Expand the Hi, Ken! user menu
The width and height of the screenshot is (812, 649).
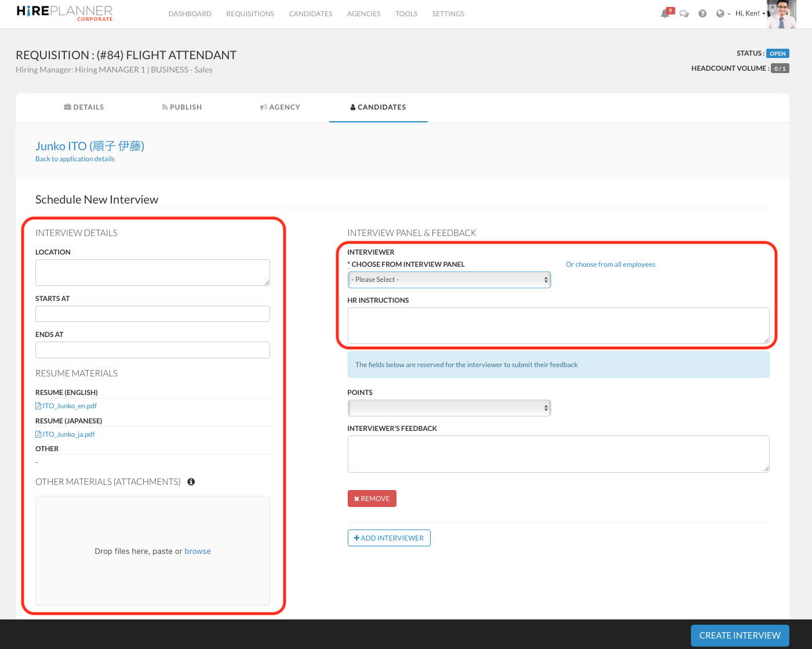point(750,13)
